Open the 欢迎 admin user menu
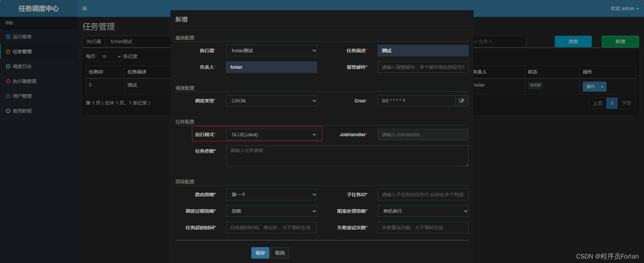This screenshot has width=644, height=263. (x=624, y=8)
